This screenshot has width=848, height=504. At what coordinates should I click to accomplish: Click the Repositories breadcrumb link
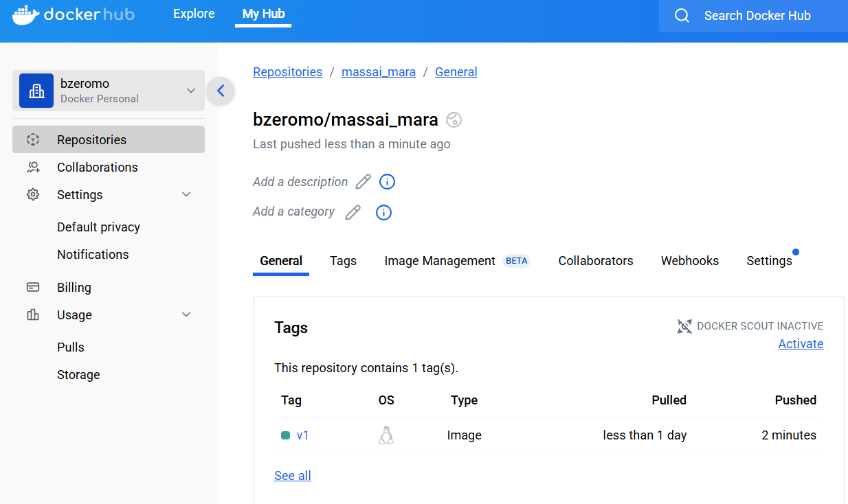tap(287, 72)
